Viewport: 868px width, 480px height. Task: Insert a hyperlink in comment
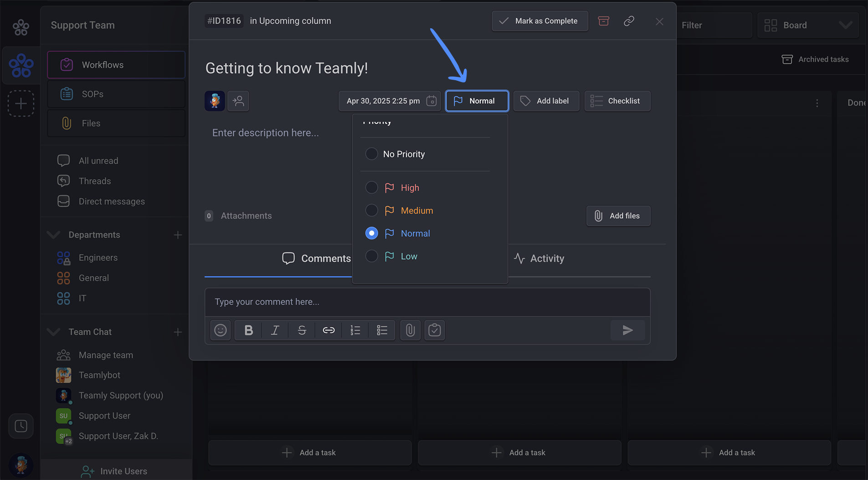[x=329, y=330]
